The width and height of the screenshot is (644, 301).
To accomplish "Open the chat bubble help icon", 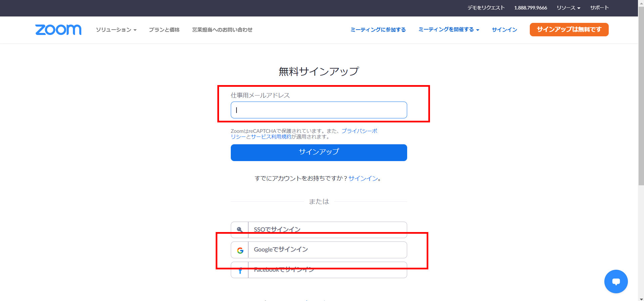I will 616,281.
